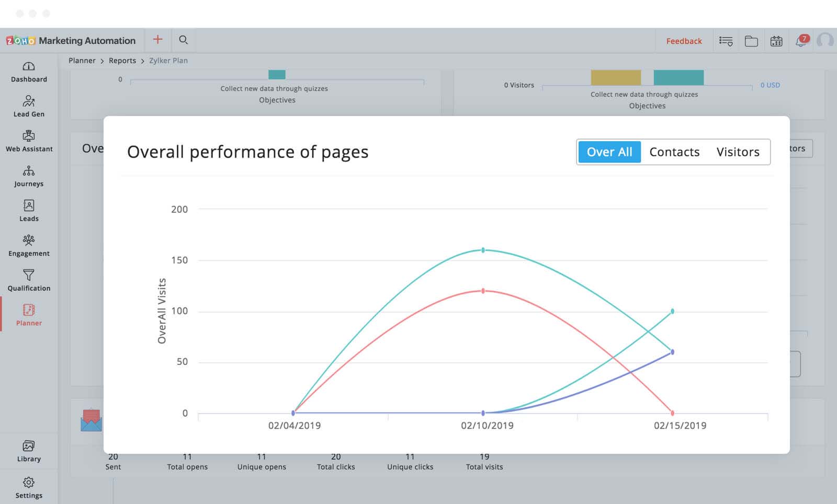Click the notifications bell icon

pos(801,41)
